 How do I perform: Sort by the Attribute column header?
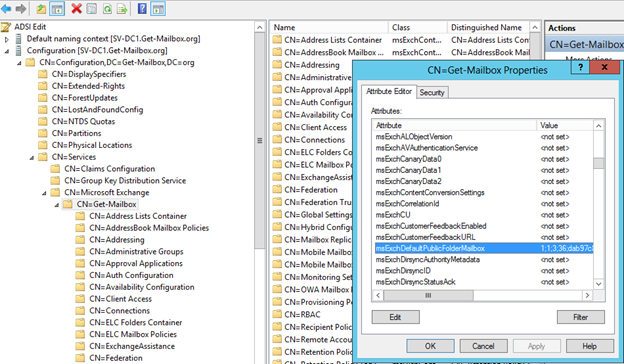454,125
